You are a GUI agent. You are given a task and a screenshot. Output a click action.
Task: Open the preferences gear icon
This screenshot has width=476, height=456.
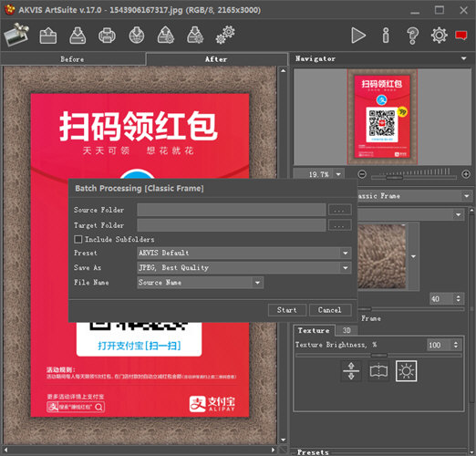pos(440,35)
